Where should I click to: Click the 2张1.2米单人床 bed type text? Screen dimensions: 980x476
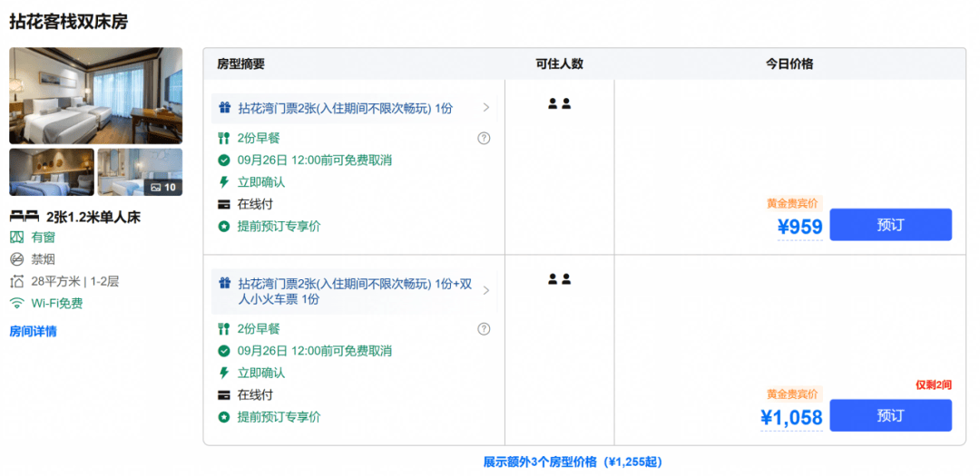pyautogui.click(x=93, y=218)
